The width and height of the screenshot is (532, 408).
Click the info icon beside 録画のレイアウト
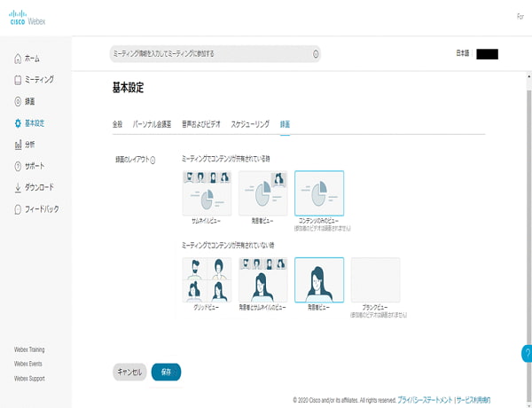[x=153, y=161]
